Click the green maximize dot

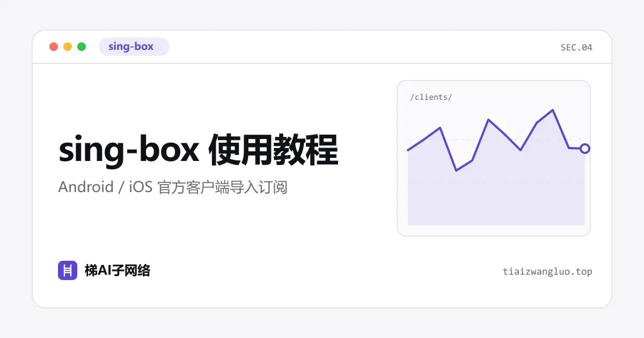click(82, 47)
